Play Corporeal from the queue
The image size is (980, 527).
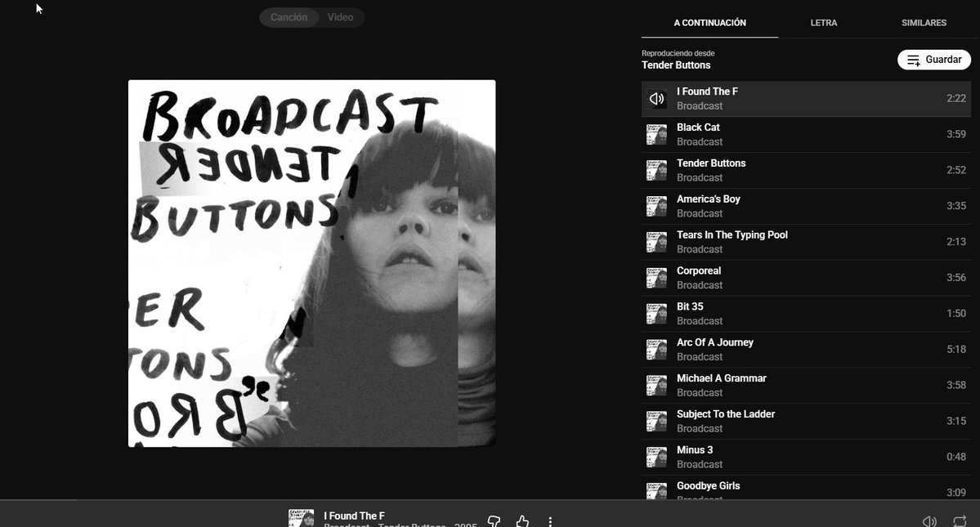click(x=806, y=278)
